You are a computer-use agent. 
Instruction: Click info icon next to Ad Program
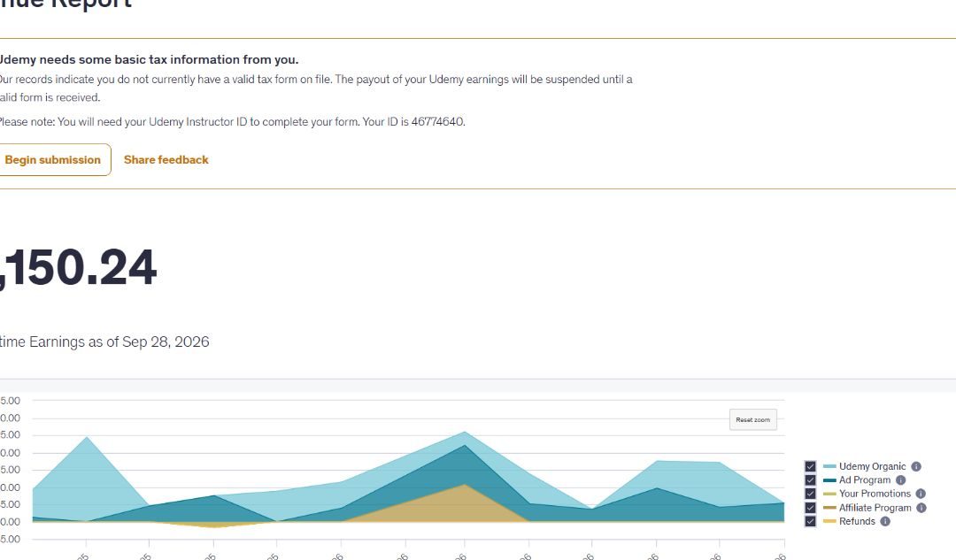(900, 480)
